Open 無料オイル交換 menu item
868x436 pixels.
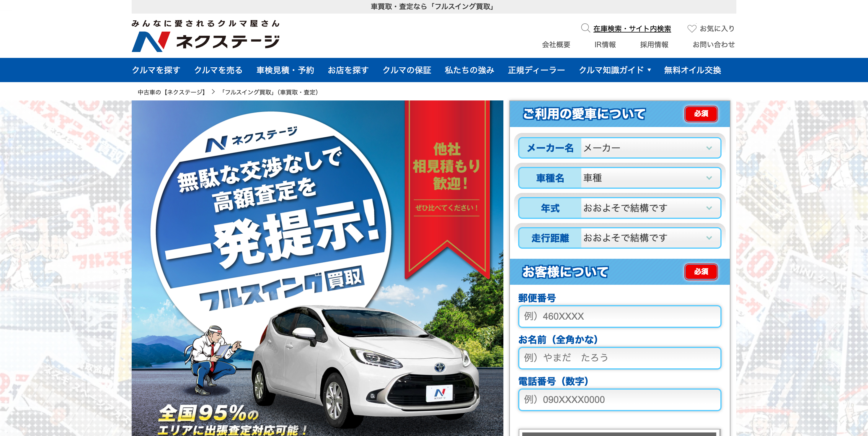click(692, 70)
